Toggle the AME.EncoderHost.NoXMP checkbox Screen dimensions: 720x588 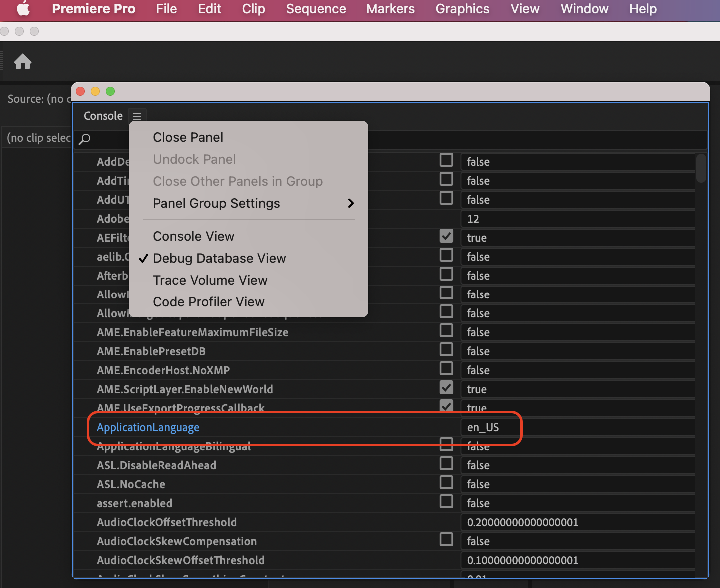point(446,369)
